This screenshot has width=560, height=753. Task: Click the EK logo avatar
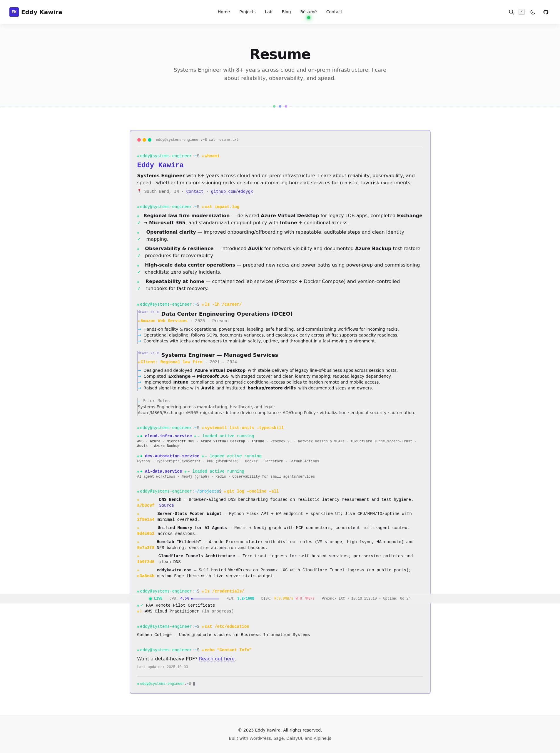[x=14, y=12]
